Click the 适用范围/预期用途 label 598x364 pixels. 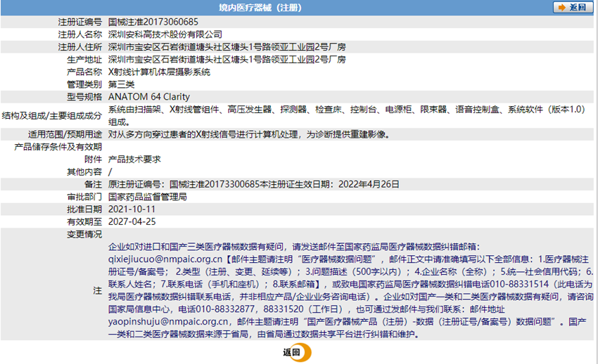[x=65, y=134]
